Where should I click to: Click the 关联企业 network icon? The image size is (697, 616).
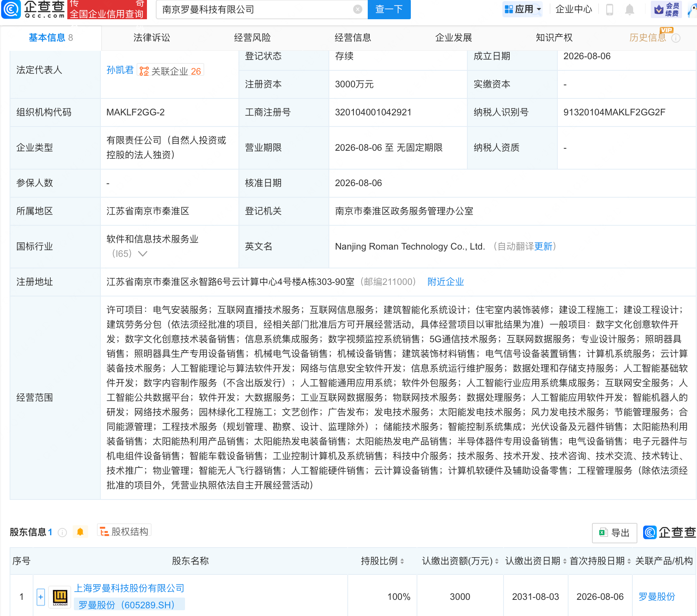144,71
